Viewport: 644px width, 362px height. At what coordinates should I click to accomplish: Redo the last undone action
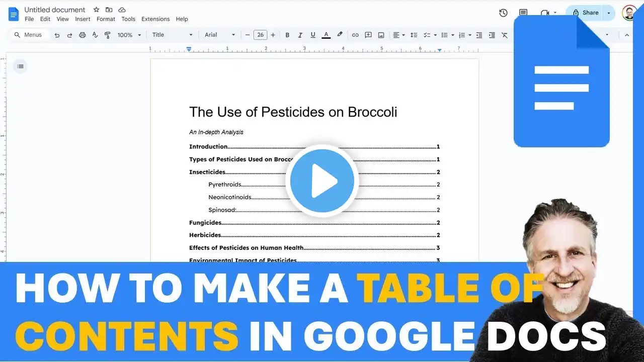[x=69, y=35]
